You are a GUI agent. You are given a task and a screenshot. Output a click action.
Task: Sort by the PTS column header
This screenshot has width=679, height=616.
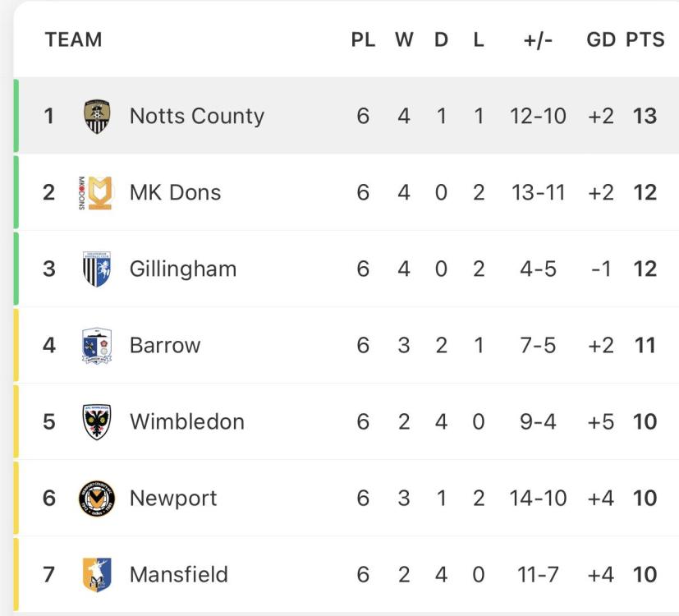tap(645, 39)
